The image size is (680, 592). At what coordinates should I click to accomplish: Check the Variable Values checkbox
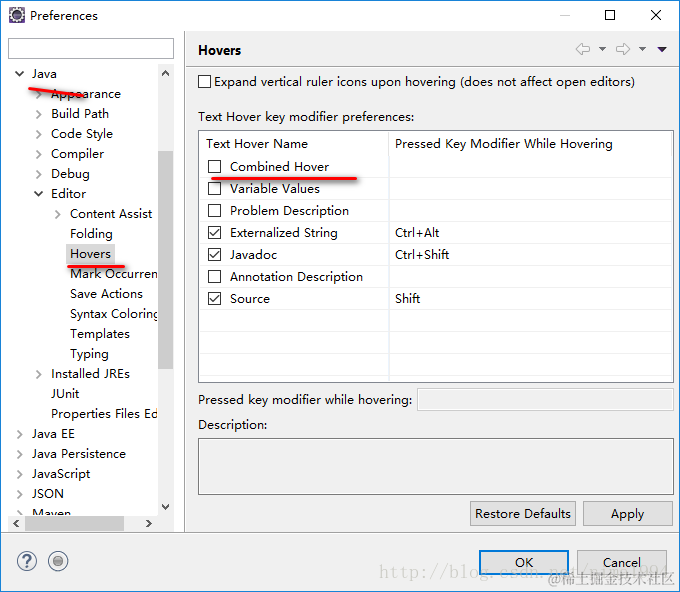pyautogui.click(x=214, y=189)
